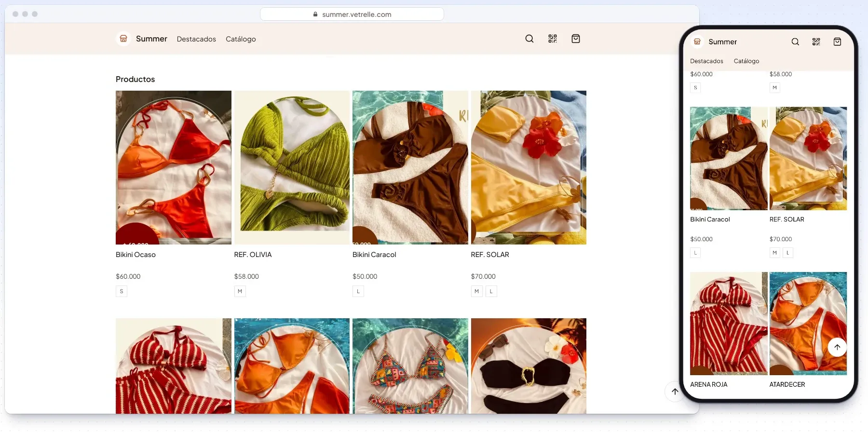Open the shopping bag in desktop header
The width and height of the screenshot is (868, 434).
point(576,39)
